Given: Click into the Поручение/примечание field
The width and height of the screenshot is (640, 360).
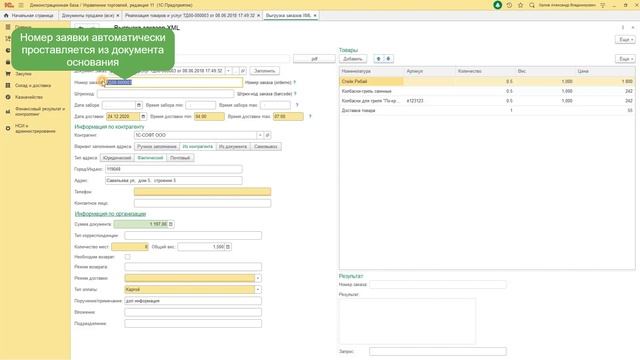Looking at the screenshot, I should 193,301.
